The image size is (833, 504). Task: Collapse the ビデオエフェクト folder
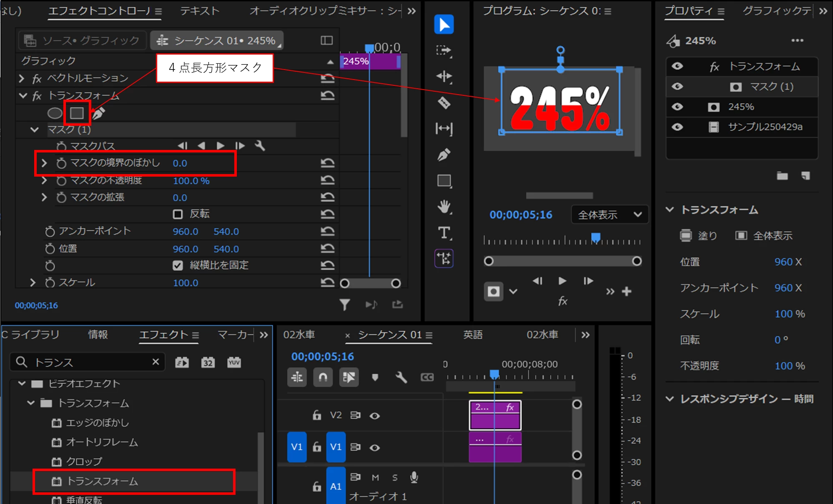tap(22, 384)
